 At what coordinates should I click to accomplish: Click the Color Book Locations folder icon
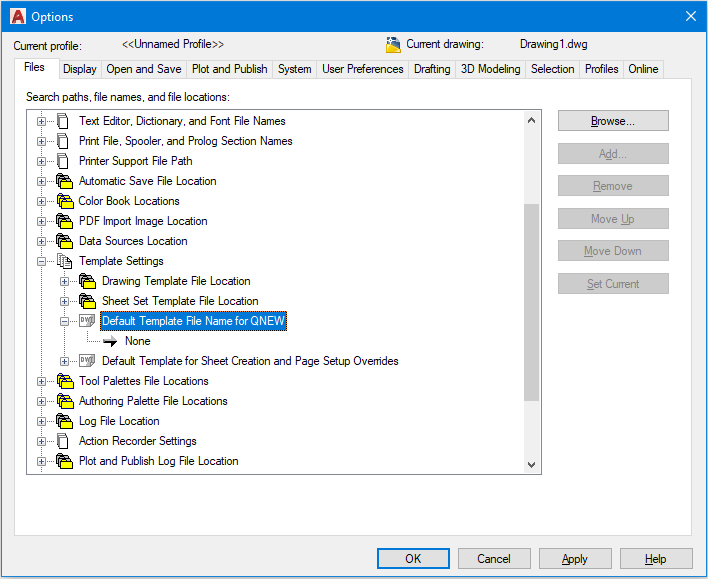tap(64, 201)
